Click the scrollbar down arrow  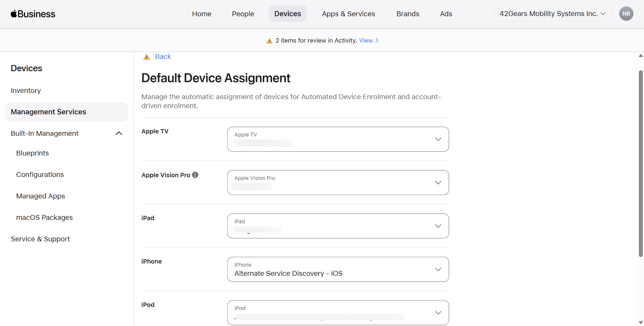tap(641, 322)
